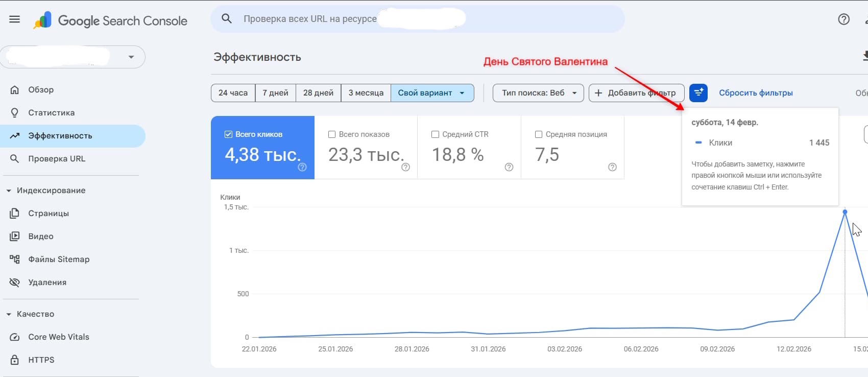Image resolution: width=868 pixels, height=377 pixels.
Task: Click the help icon on Average position card
Action: point(612,167)
